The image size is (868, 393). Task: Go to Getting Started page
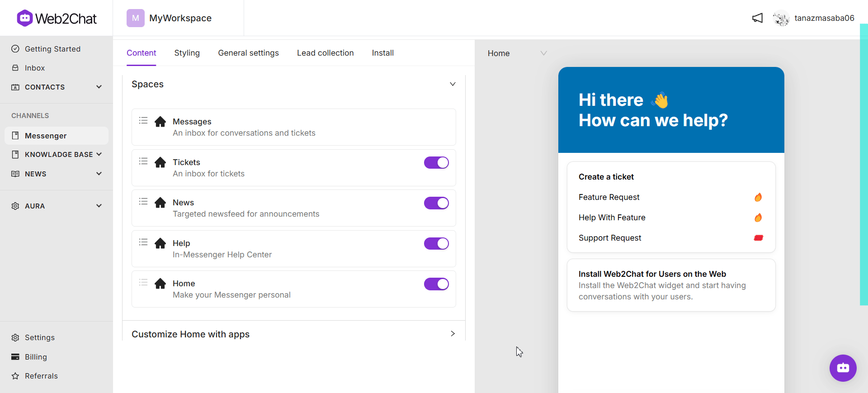[x=52, y=49]
